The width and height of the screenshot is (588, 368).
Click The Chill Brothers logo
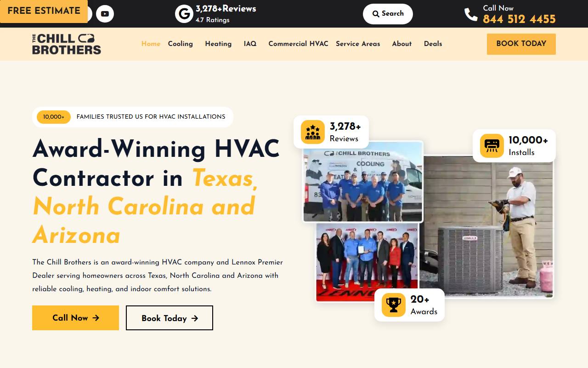(x=67, y=44)
